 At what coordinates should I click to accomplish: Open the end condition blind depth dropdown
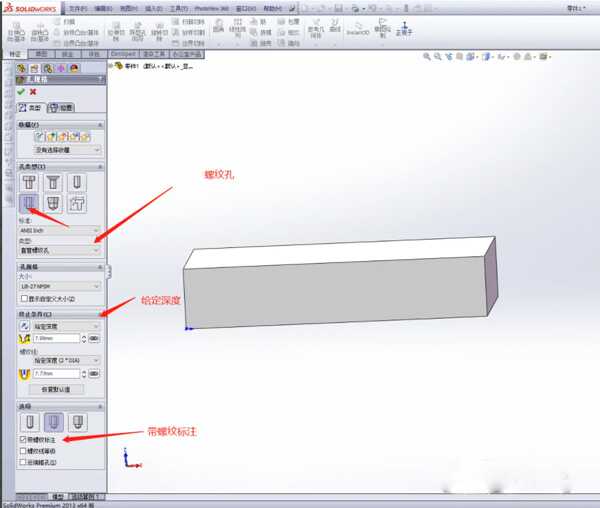66,326
